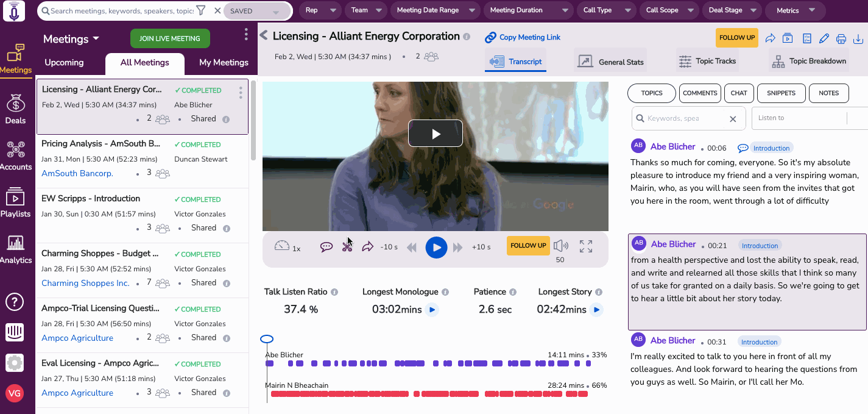Open the Metrics dropdown
This screenshot has width=868, height=414.
796,10
